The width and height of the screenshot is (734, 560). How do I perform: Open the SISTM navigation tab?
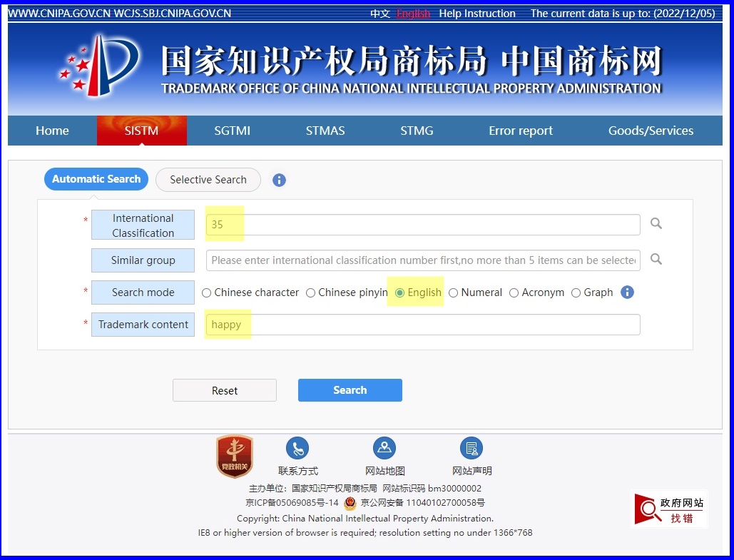point(142,131)
